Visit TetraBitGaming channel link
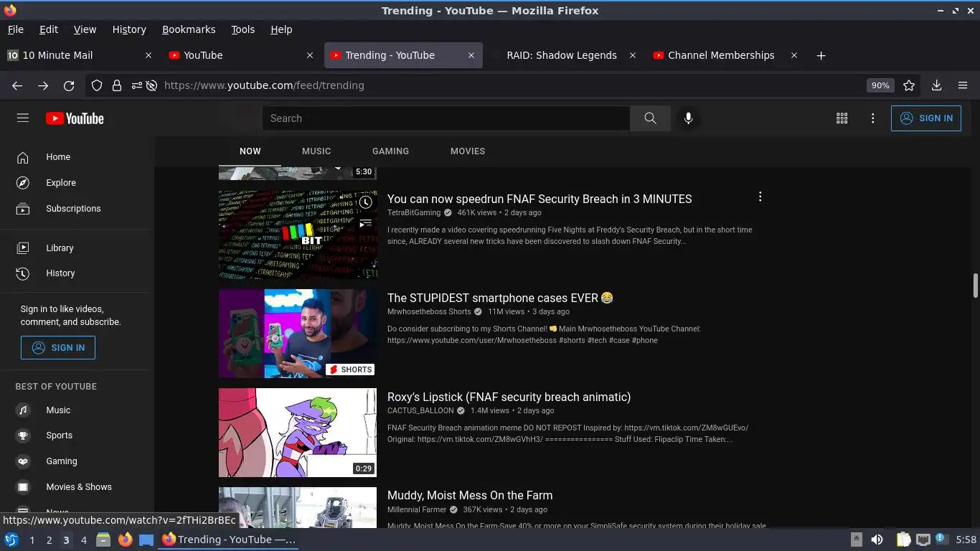 (414, 213)
